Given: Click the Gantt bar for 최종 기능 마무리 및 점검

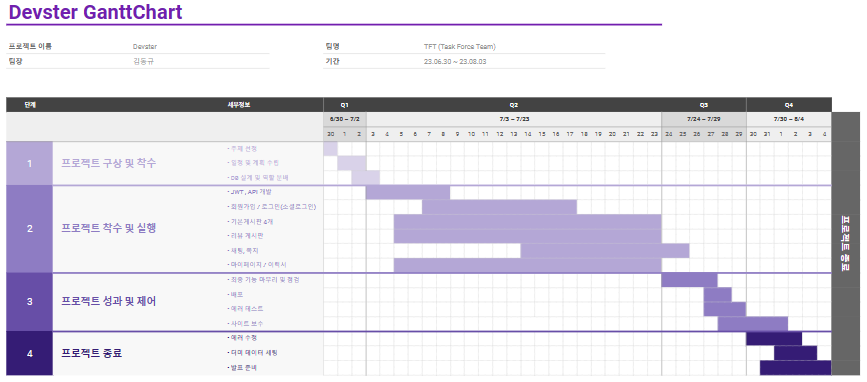Looking at the screenshot, I should (x=690, y=280).
